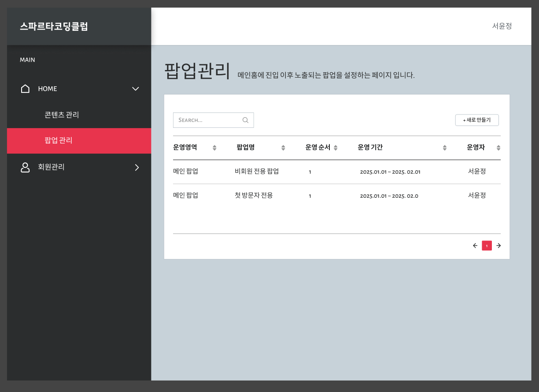Viewport: 539px width, 392px height.
Task: Click order 1 in 첫 방문자 전용 row
Action: pos(310,196)
